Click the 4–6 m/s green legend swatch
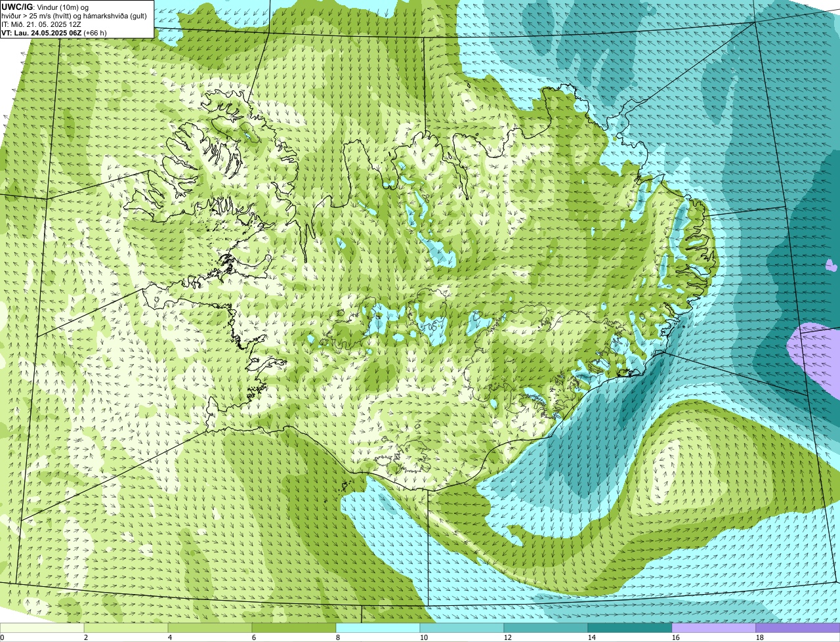The height and width of the screenshot is (642, 840). [x=210, y=628]
